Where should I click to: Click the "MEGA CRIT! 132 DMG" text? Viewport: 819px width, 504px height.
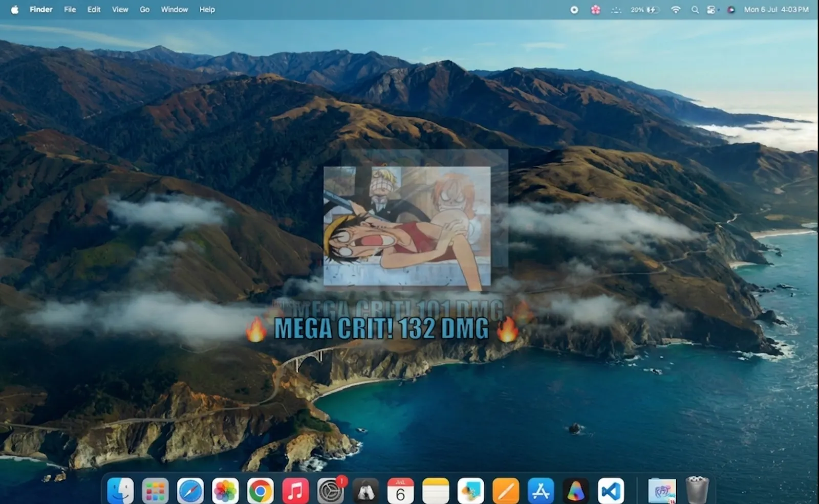coord(382,328)
